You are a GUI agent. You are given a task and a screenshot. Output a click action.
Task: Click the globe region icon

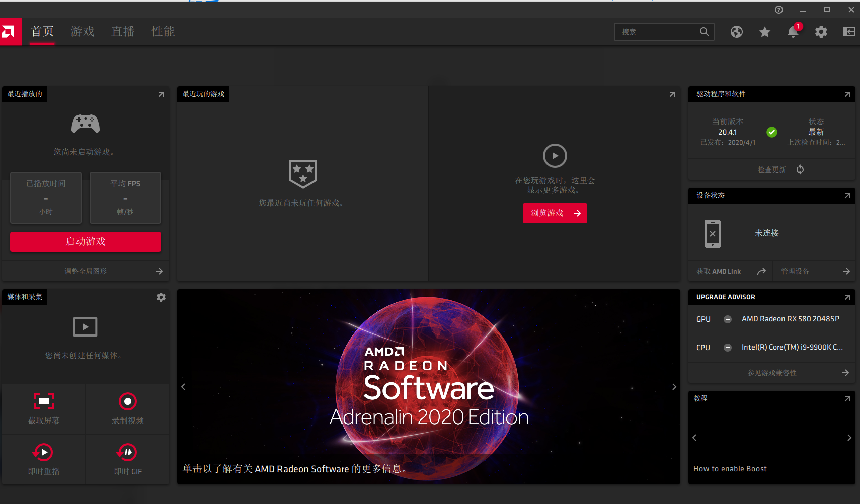click(737, 32)
